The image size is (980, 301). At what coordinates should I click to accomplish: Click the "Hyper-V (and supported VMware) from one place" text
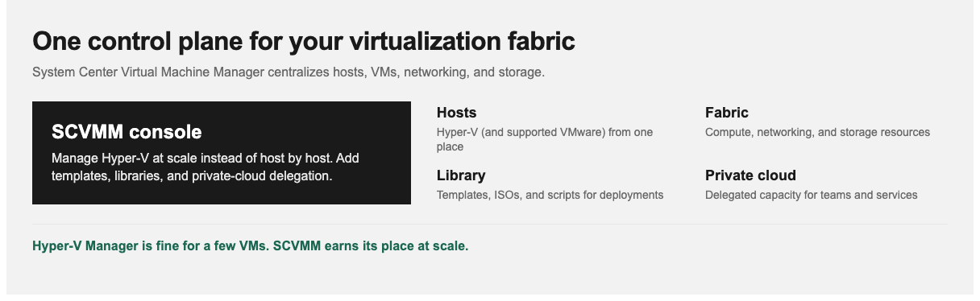pos(545,139)
